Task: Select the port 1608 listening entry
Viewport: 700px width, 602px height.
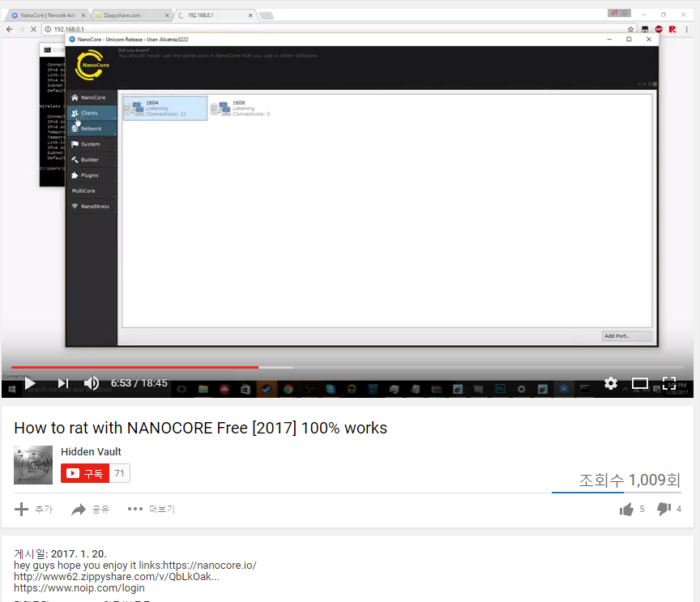Action: coord(241,108)
